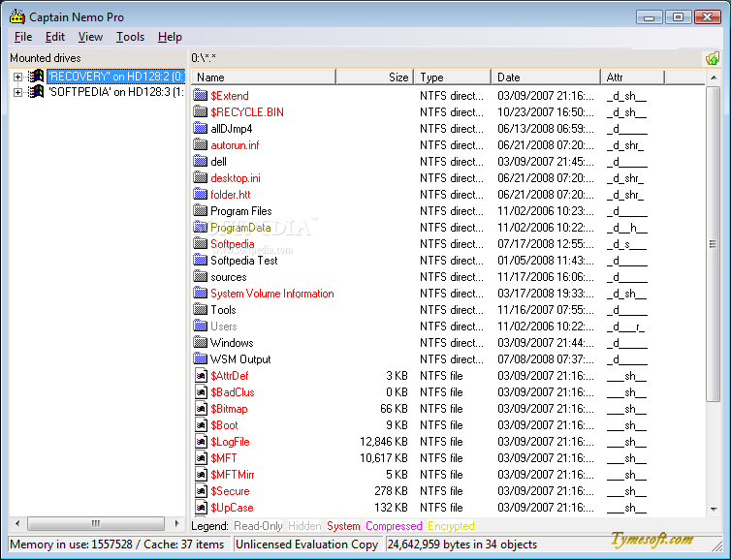Viewport: 731px width, 560px height.
Task: Sort the list by the Date column header
Action: click(546, 77)
